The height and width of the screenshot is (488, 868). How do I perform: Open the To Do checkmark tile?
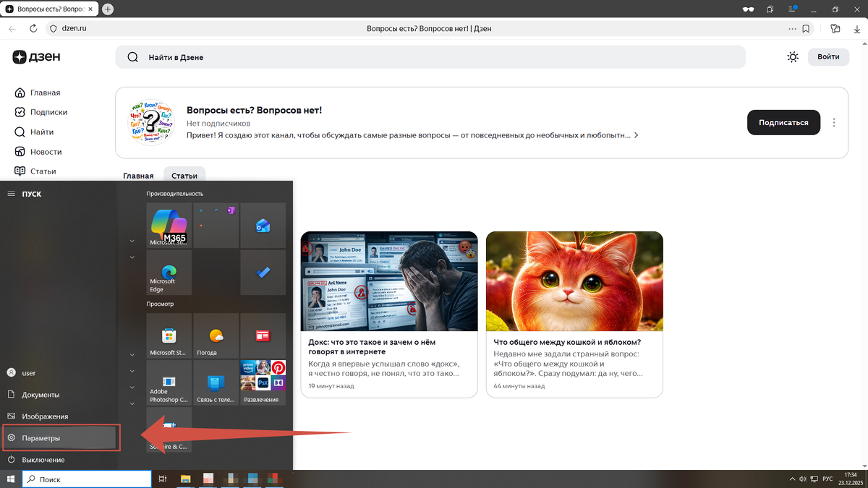pos(263,273)
